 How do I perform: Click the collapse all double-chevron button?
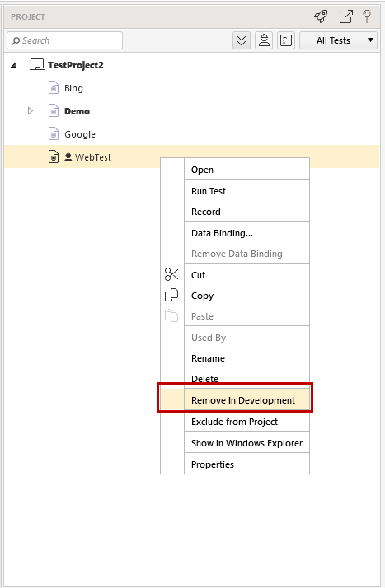(242, 40)
